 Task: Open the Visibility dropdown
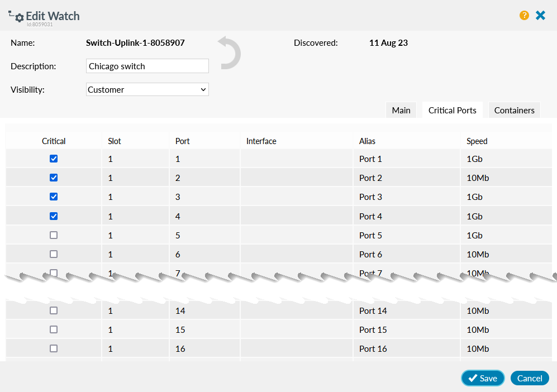[147, 89]
